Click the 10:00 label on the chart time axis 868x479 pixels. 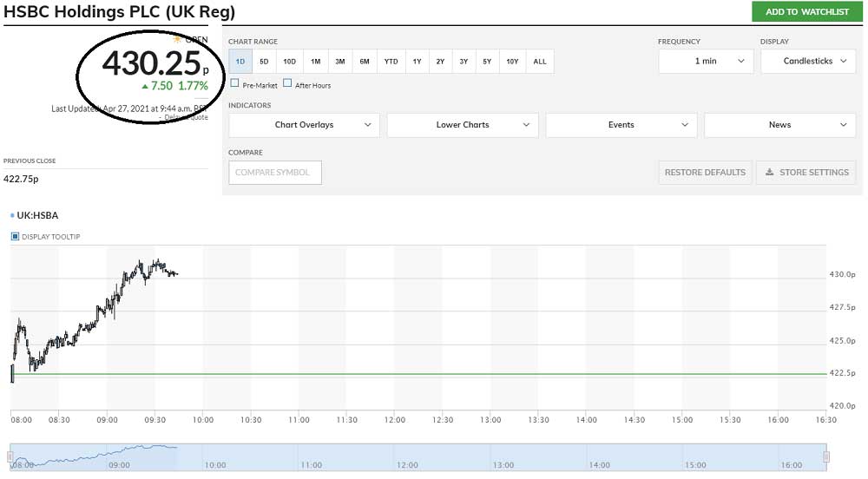203,420
